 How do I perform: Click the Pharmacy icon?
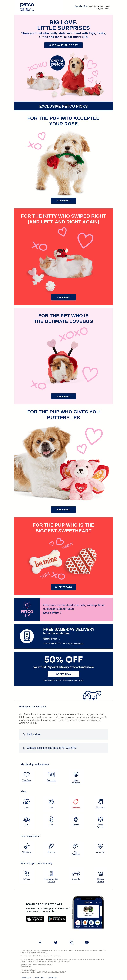[x=100, y=801]
